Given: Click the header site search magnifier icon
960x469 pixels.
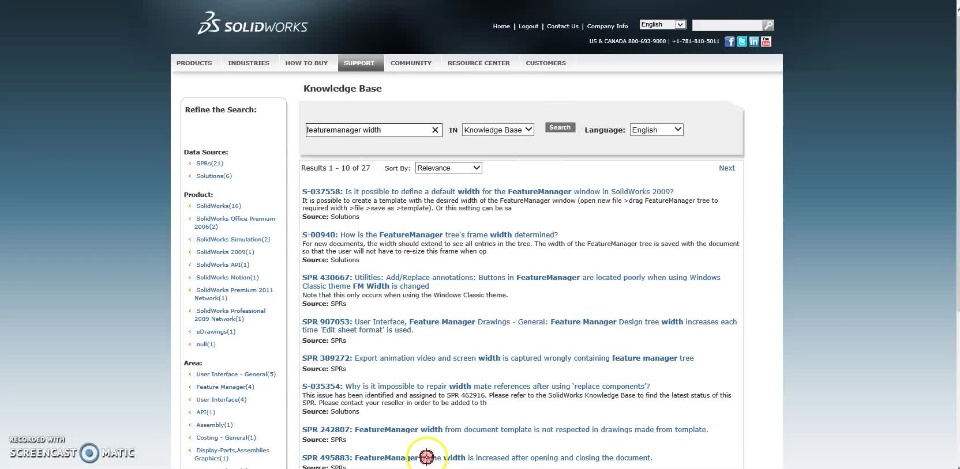Looking at the screenshot, I should click(x=768, y=25).
